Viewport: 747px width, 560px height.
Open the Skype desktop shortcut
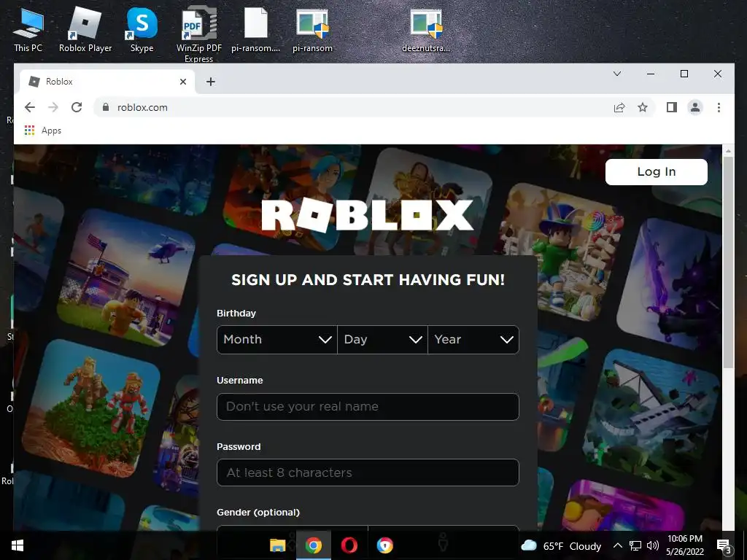(x=142, y=30)
